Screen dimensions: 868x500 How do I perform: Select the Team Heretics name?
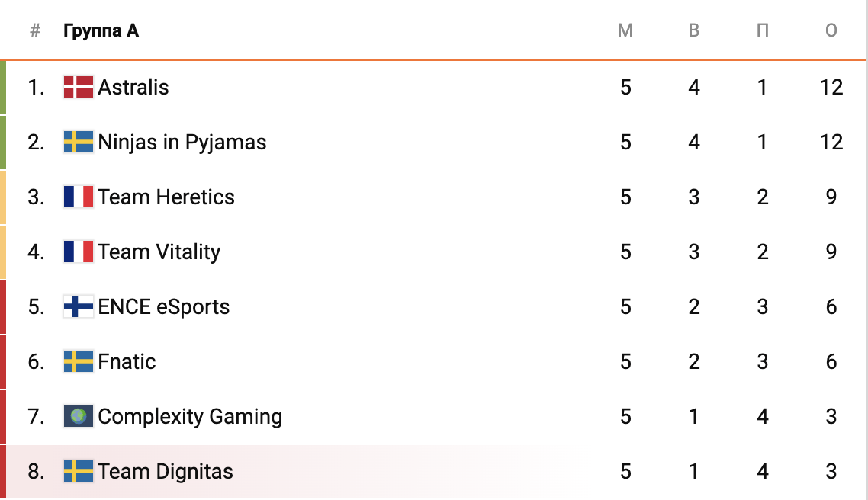pos(166,197)
